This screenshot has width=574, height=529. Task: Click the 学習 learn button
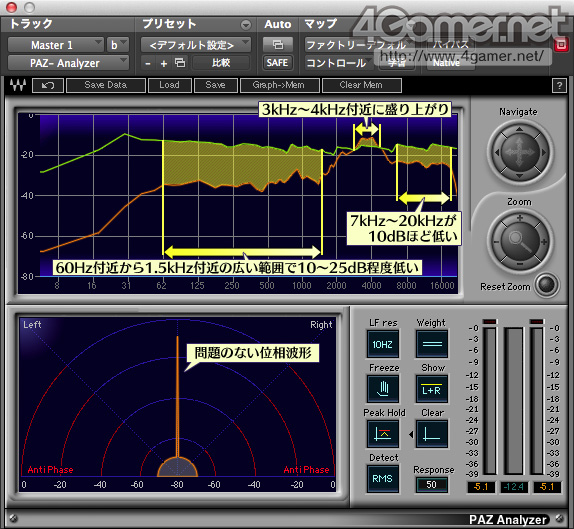coord(397,63)
